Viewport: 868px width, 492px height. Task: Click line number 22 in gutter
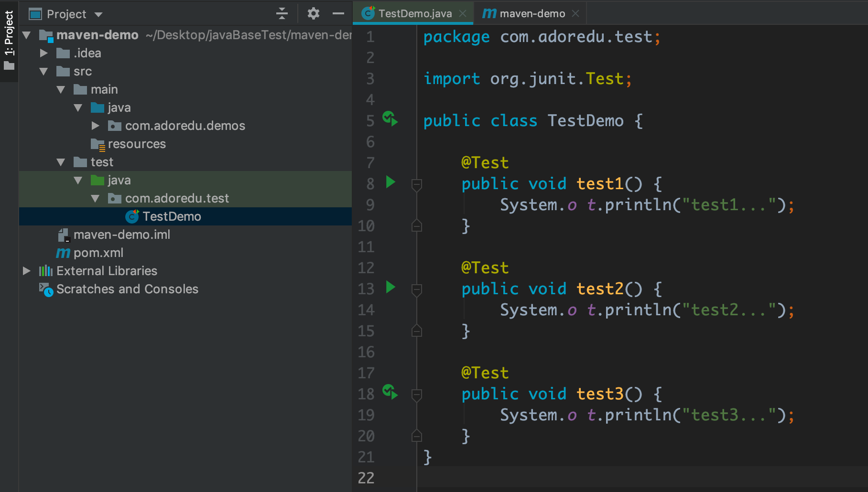(366, 478)
